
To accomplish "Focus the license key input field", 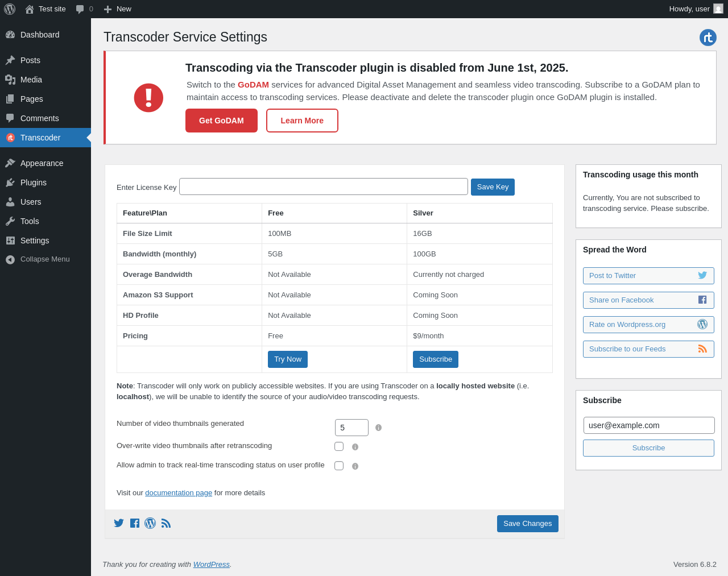I will 324,187.
